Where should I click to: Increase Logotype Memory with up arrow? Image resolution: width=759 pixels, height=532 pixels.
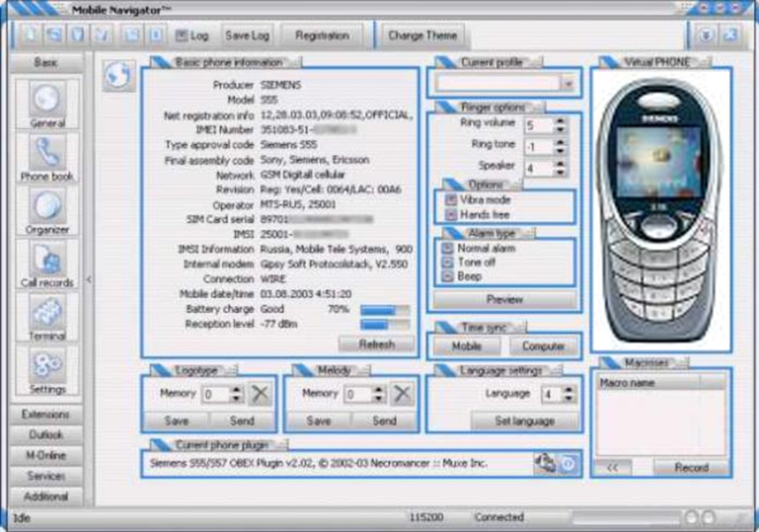click(236, 390)
